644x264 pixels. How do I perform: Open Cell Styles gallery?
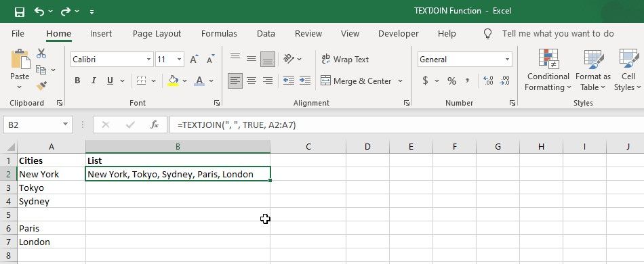628,70
